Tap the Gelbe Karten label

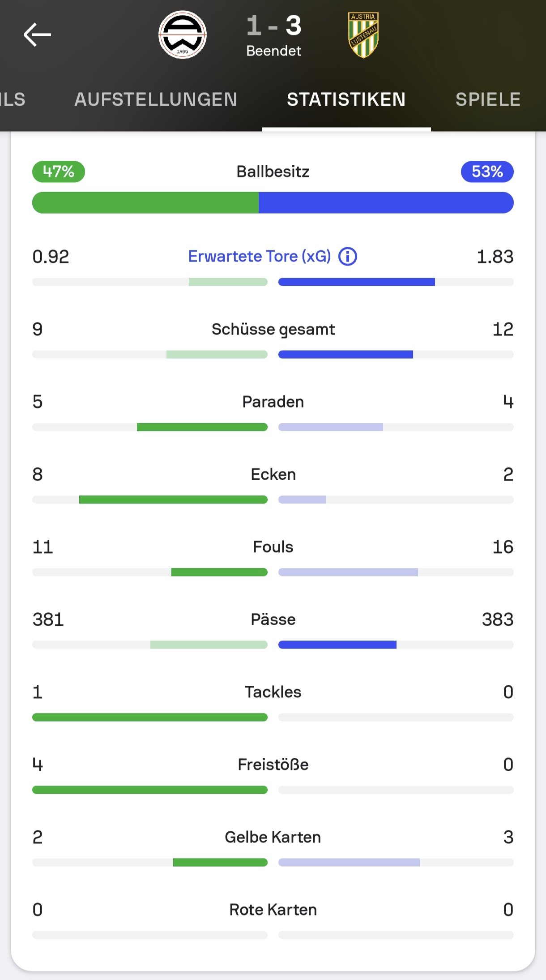pyautogui.click(x=273, y=837)
